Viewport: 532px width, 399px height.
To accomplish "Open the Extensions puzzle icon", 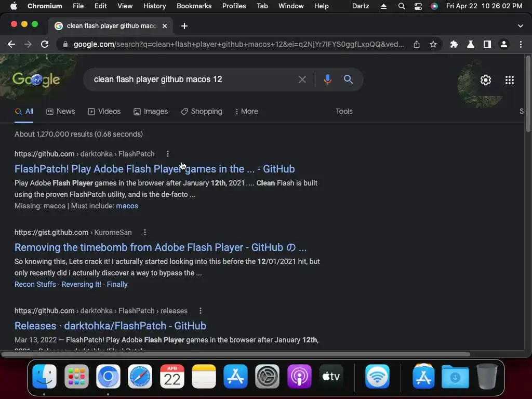I will [454, 44].
